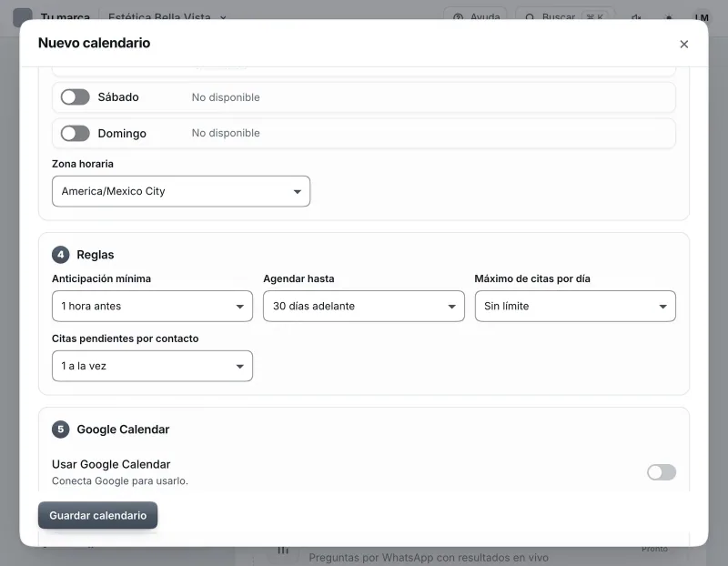Click step 4 badge beside Reglas
Screen dimensions: 728x566
(x=61, y=255)
